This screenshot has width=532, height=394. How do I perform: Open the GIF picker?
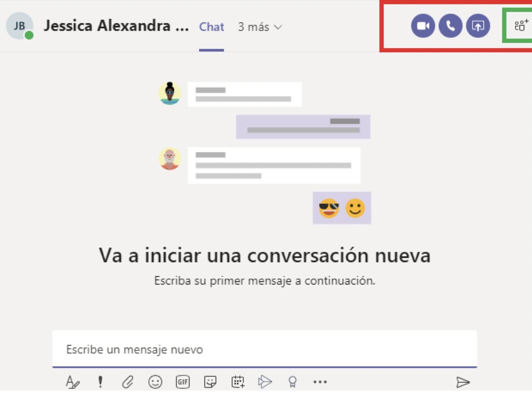click(182, 382)
